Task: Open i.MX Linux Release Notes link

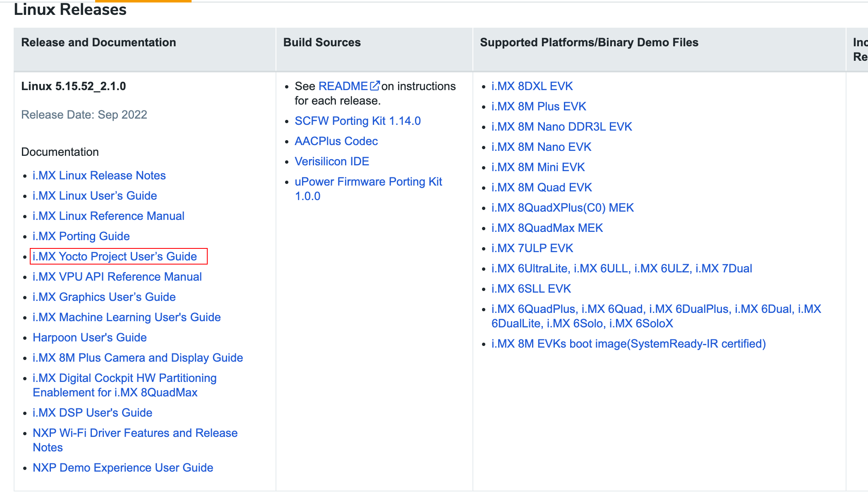Action: point(99,175)
